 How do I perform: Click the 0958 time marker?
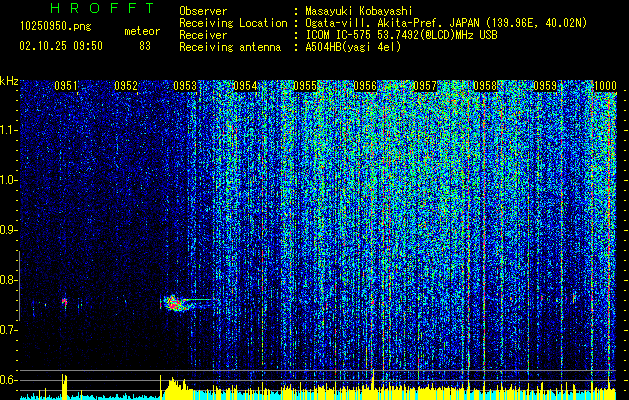click(x=485, y=86)
